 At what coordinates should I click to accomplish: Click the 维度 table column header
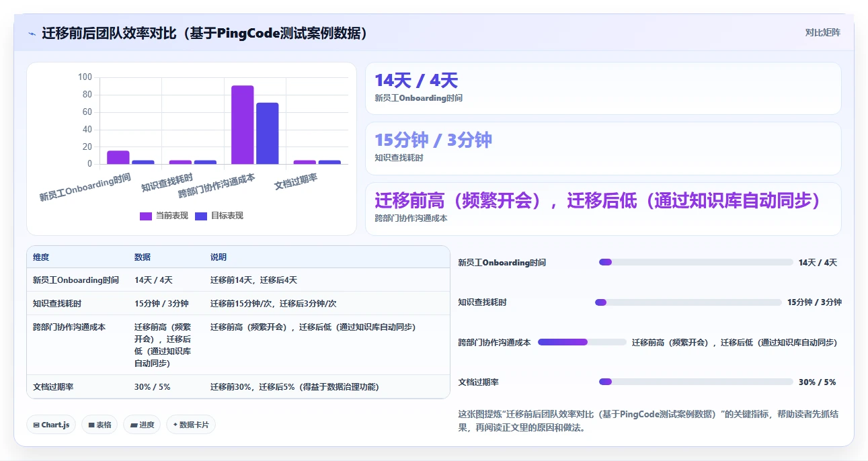pyautogui.click(x=41, y=257)
